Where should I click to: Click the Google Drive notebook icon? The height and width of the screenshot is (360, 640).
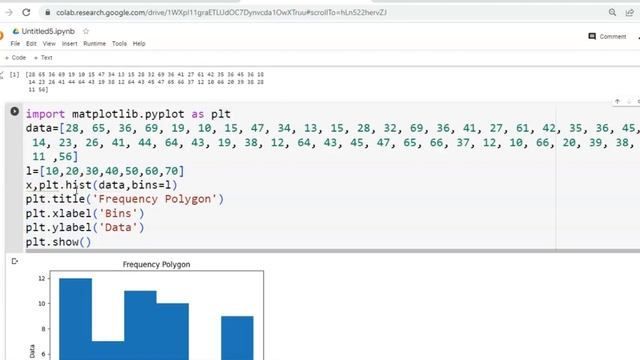(16, 31)
